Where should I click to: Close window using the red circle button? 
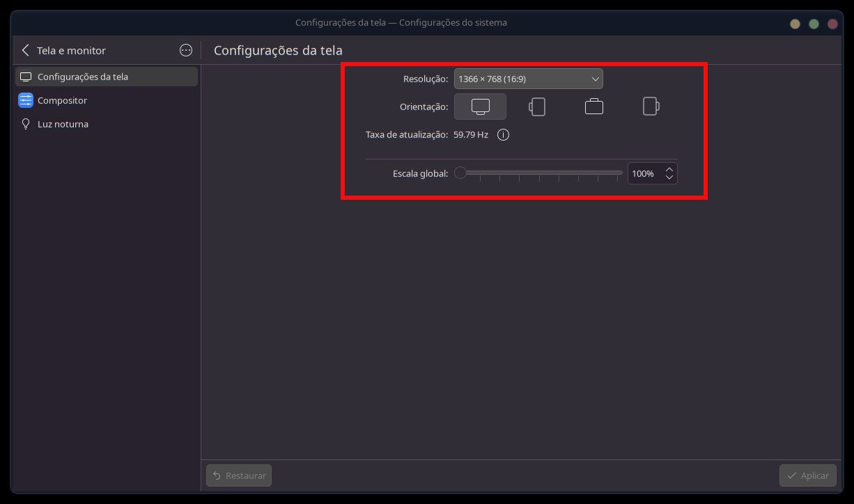832,24
